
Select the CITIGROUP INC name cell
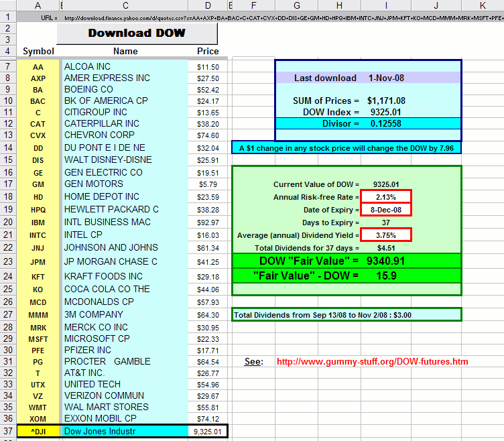[x=125, y=112]
